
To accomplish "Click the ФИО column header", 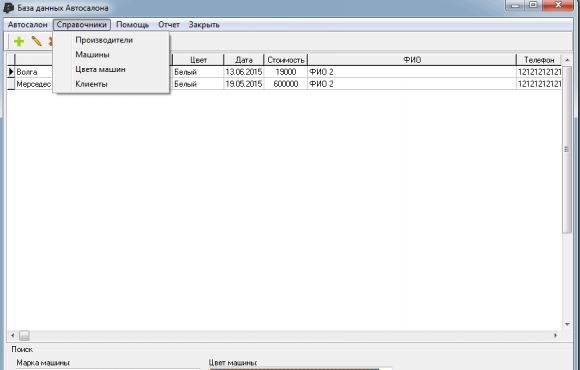I will [412, 60].
